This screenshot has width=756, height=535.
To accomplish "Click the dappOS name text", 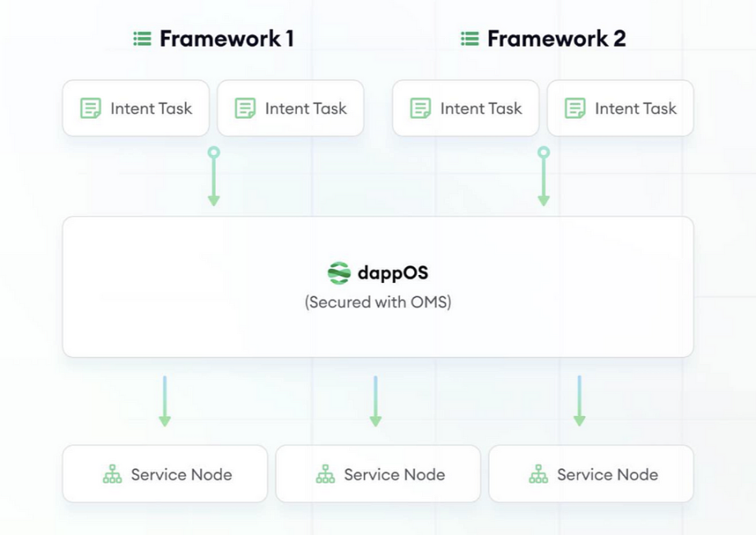I will point(393,273).
